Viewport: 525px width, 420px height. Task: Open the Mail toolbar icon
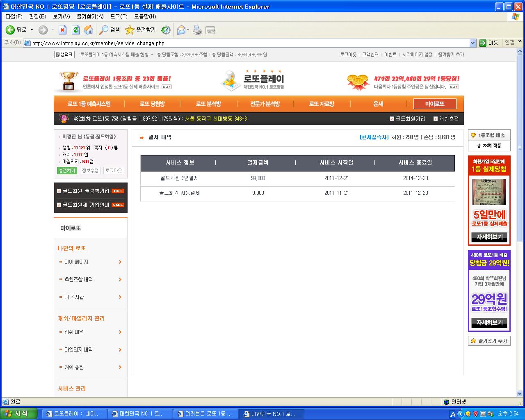coord(181,30)
